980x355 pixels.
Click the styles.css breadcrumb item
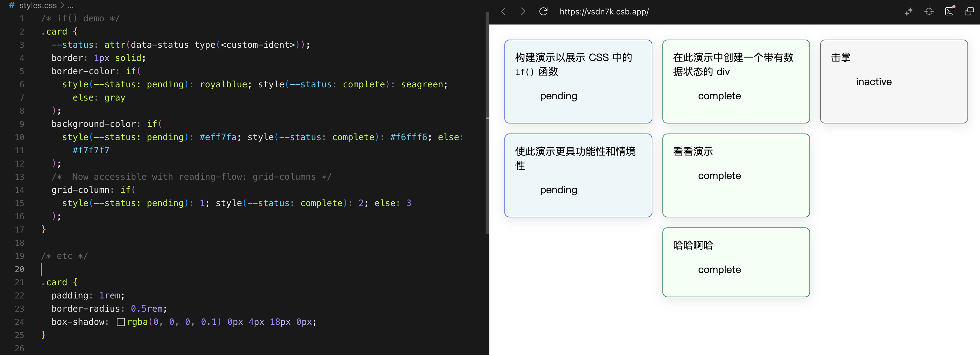pos(38,5)
